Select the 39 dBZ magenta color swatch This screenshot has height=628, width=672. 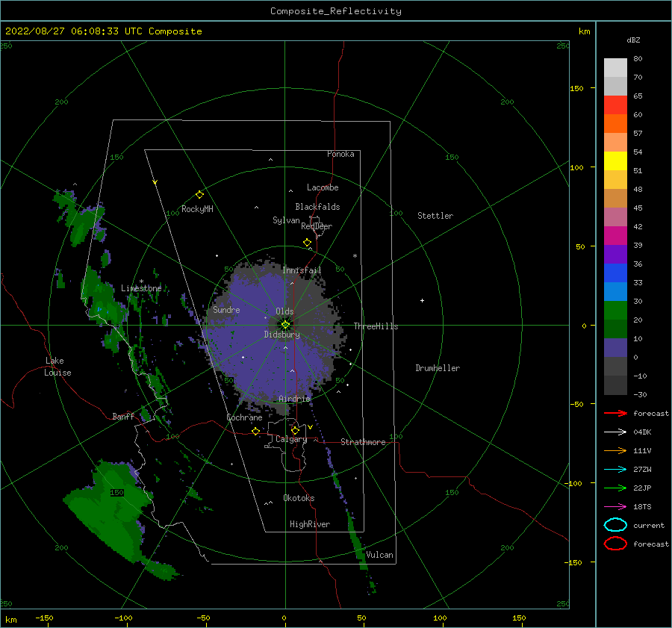click(615, 236)
